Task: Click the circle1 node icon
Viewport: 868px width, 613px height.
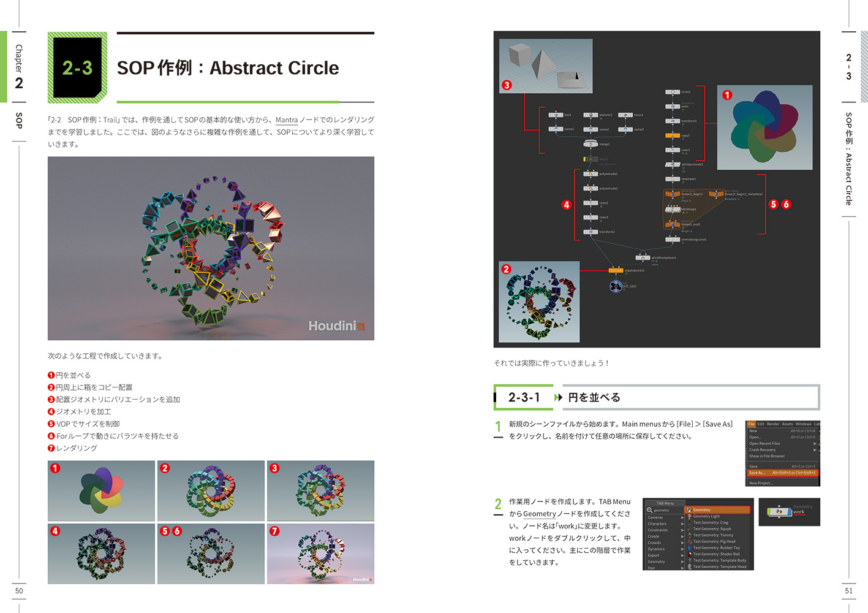Action: pyautogui.click(x=673, y=92)
